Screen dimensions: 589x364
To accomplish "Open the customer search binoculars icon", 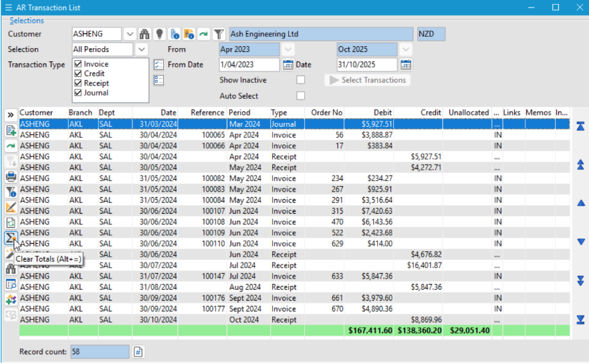I will (144, 34).
